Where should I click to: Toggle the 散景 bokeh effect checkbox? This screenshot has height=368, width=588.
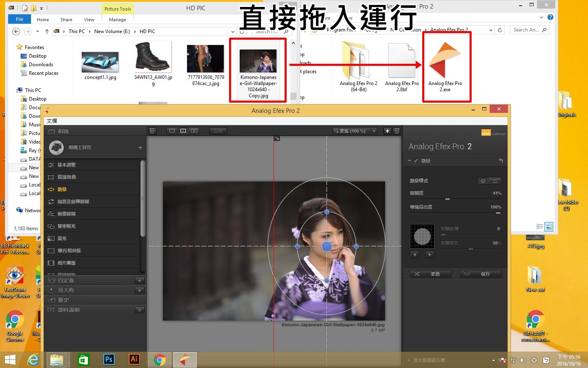[x=416, y=161]
